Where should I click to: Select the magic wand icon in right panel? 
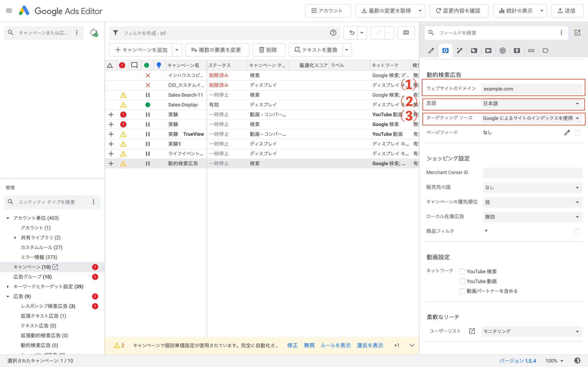click(459, 50)
